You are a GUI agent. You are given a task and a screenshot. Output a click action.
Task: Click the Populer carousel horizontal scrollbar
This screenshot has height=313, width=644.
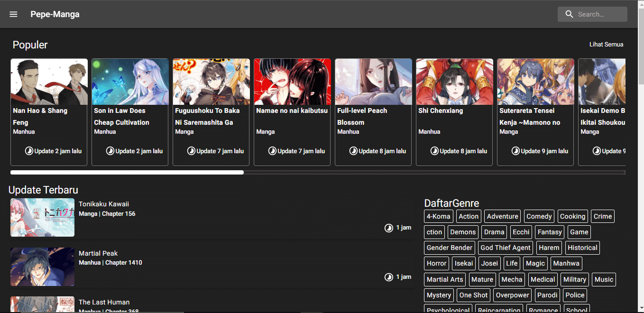point(127,173)
